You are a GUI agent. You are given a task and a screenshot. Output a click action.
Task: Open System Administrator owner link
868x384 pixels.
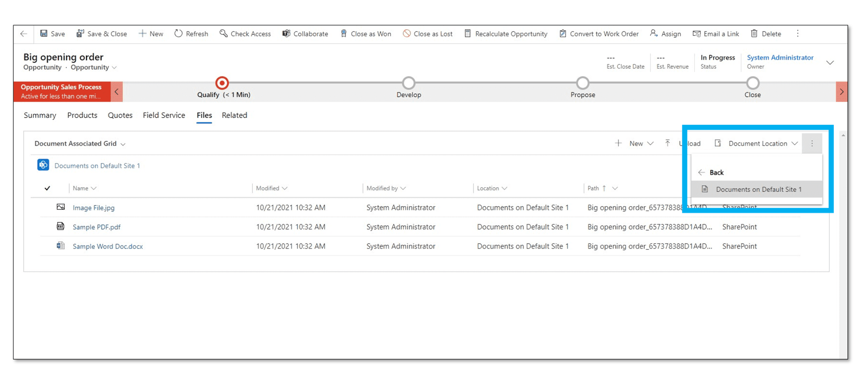point(780,58)
